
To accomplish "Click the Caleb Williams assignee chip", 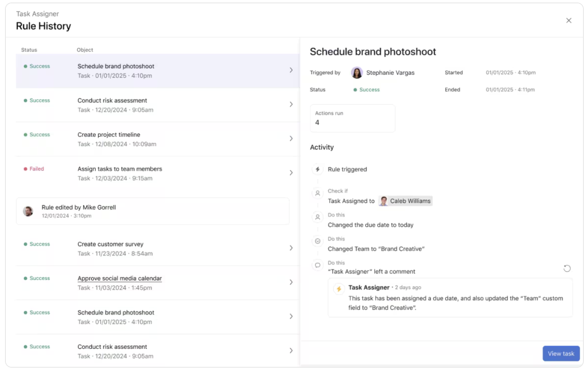I will (x=405, y=201).
